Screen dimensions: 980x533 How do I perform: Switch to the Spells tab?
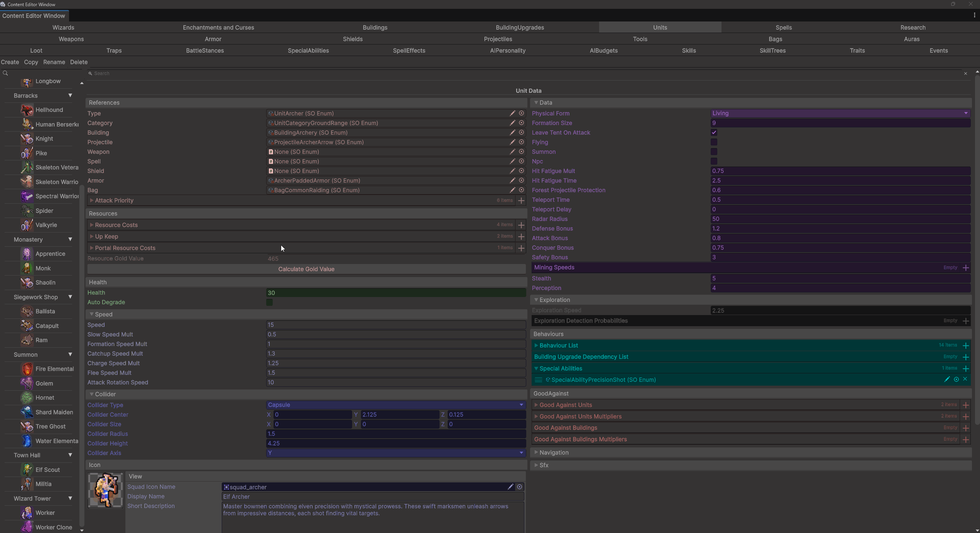point(783,27)
